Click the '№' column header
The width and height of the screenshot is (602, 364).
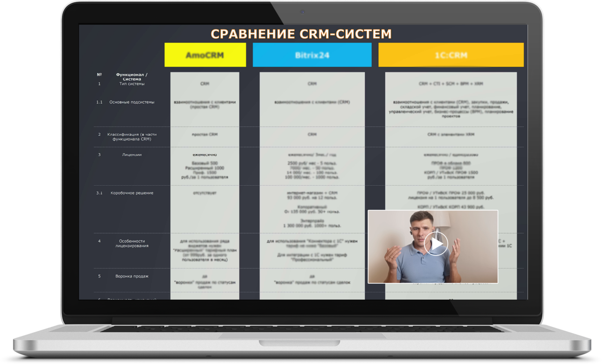coord(99,74)
